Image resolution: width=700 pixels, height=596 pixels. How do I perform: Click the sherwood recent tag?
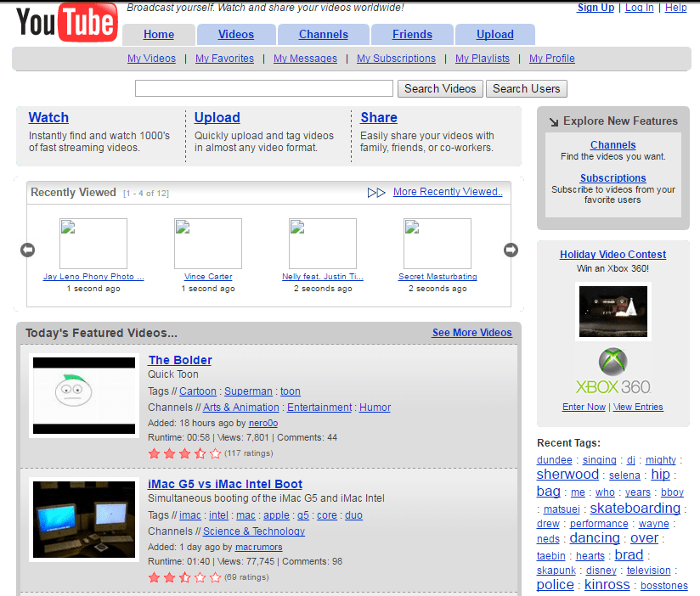click(x=567, y=475)
